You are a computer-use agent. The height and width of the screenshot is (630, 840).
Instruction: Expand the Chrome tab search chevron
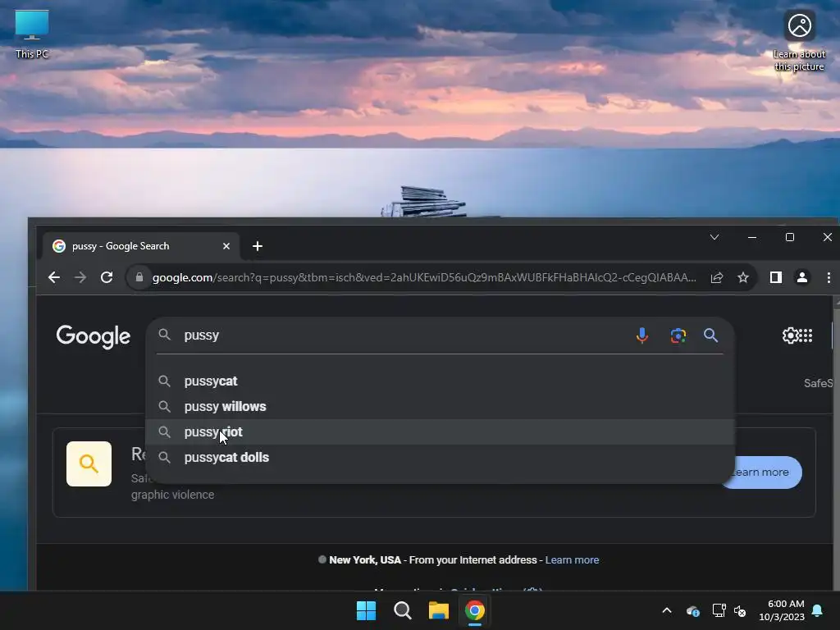(714, 237)
